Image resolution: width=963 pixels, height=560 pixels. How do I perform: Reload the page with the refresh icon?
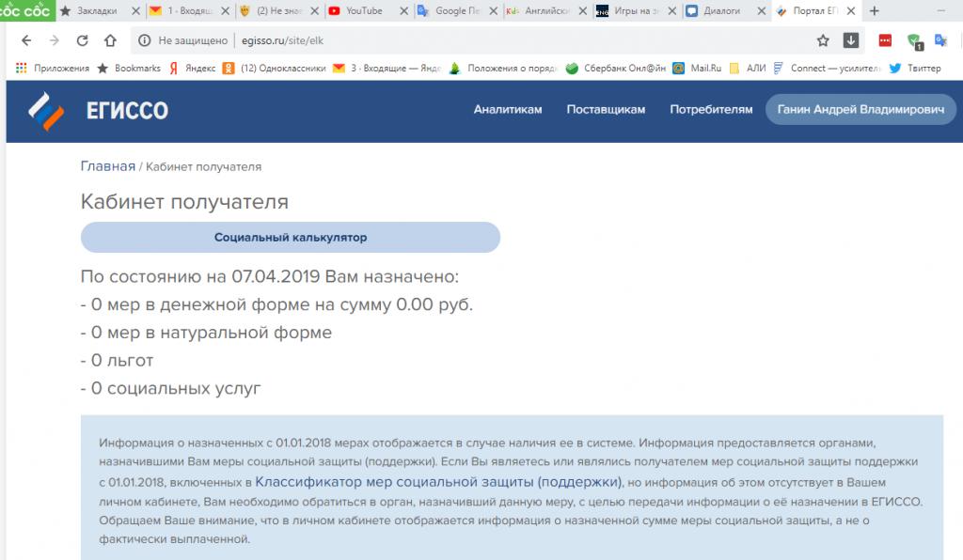[82, 40]
